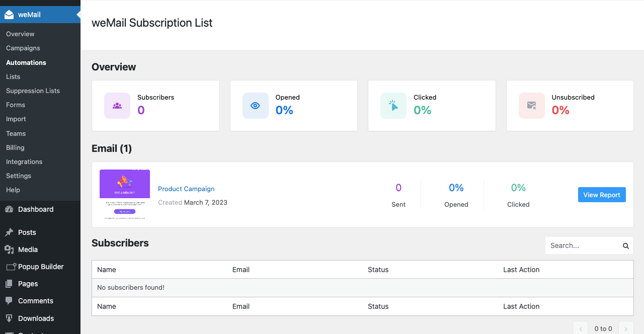Click the 0 Sent statistic
644x334 pixels.
pos(398,195)
